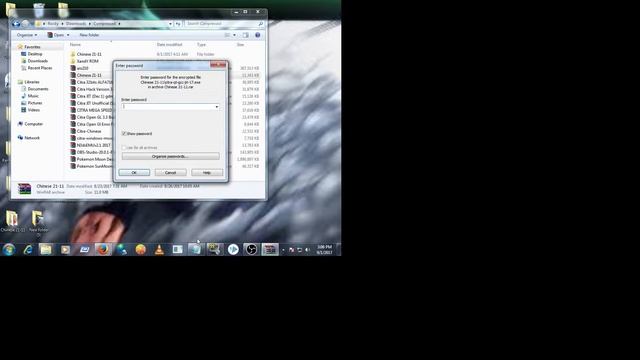
Task: Create a New folder from the toolbar
Action: click(x=89, y=35)
